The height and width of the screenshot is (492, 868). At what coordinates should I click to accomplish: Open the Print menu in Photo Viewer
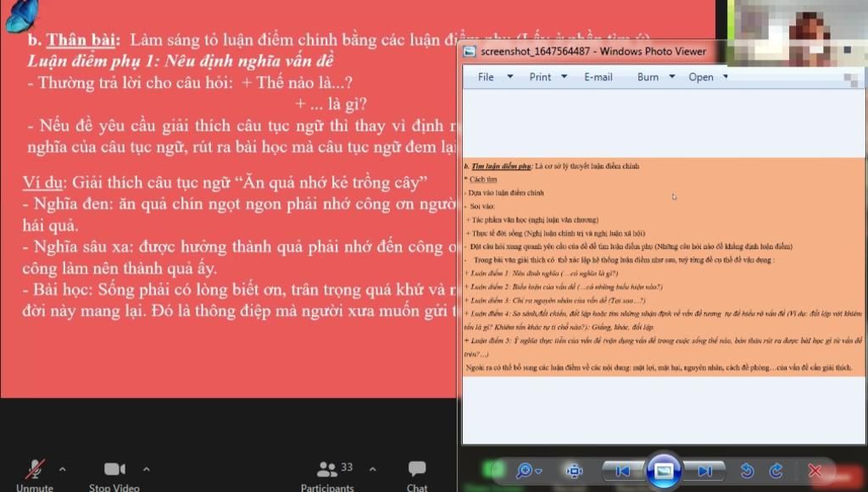tap(540, 77)
